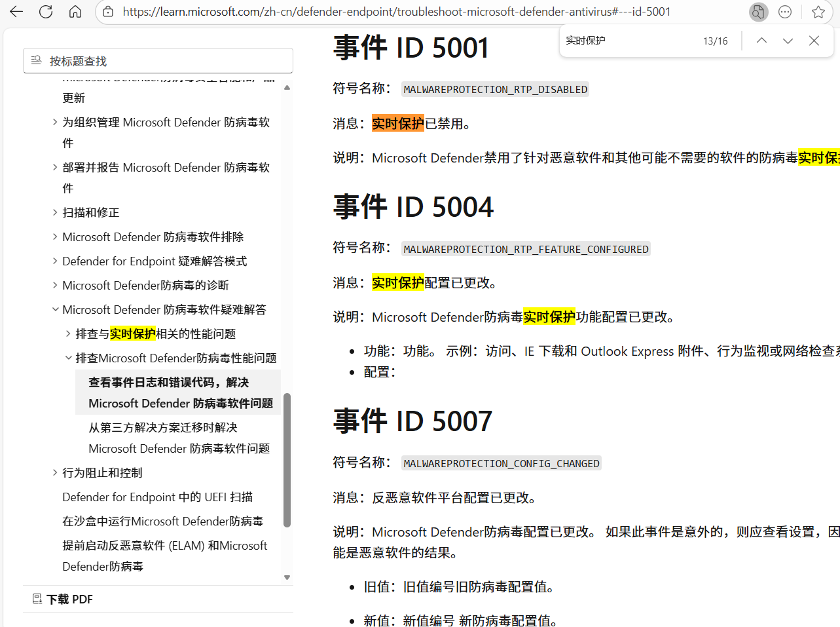Expand Microsoft Defender 防病毒软件排除 node

[55, 237]
